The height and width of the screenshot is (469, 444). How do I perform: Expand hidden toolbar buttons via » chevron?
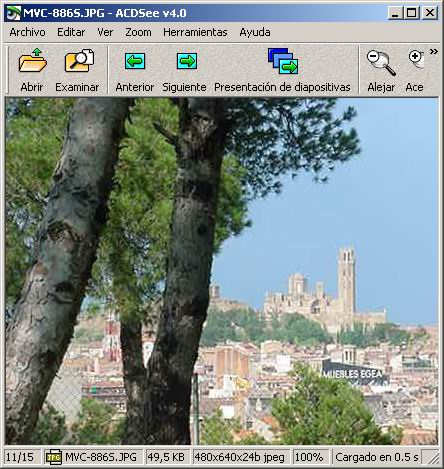coord(433,51)
